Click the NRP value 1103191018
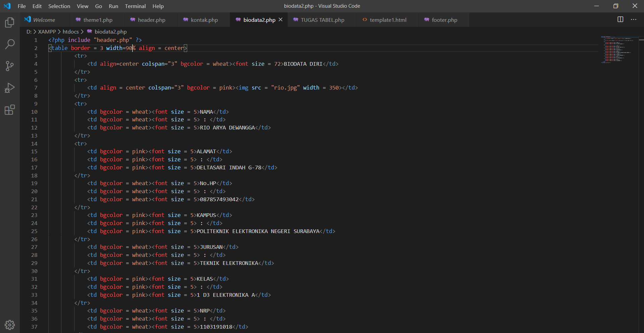Viewport: 644px width, 333px height. [x=216, y=327]
